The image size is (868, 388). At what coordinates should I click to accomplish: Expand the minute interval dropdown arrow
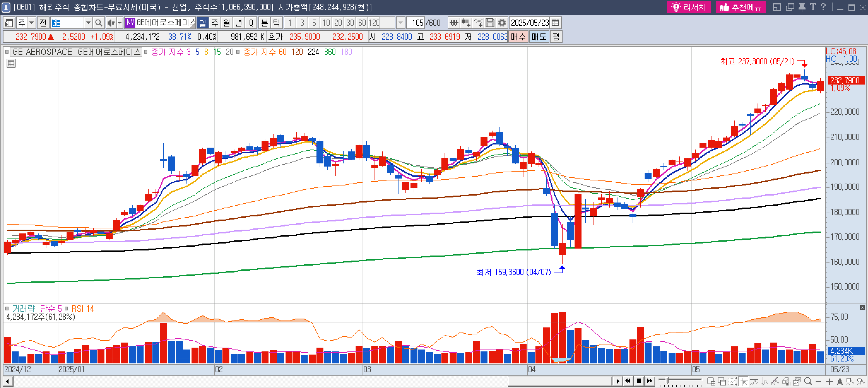(x=400, y=23)
